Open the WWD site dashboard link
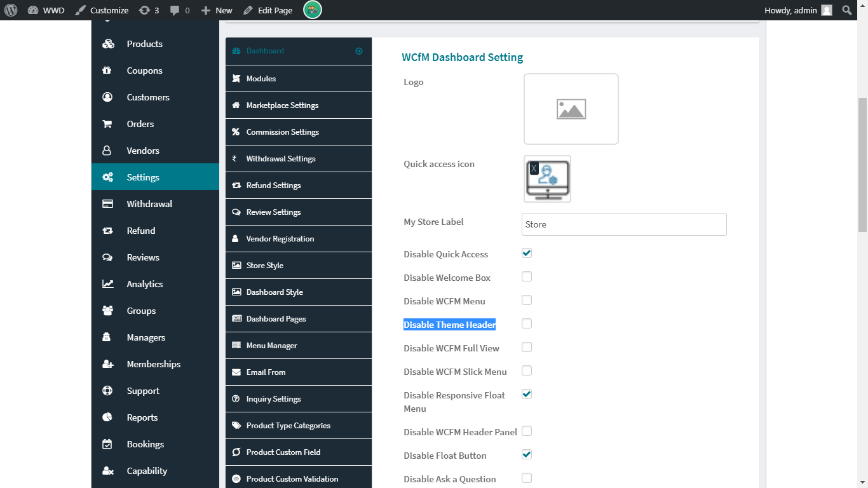Screen dimensions: 868x488 (x=46, y=10)
